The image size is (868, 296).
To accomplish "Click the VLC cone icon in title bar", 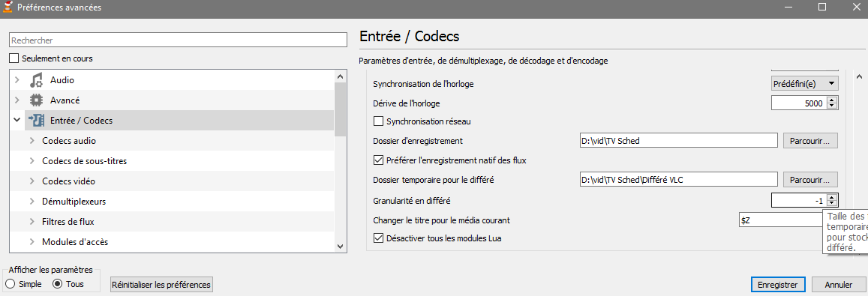I will (8, 7).
